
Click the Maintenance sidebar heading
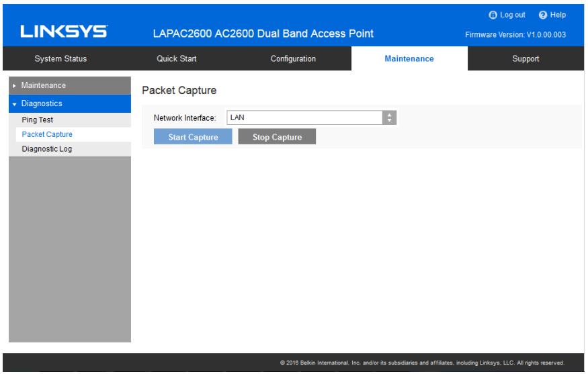(x=70, y=85)
